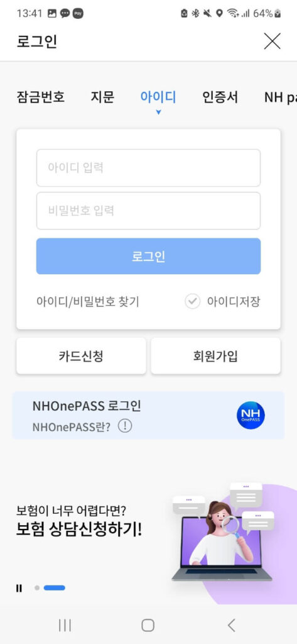Tap the NH OnePASS round logo icon
Viewport: 297px width, 644px height.
[251, 415]
